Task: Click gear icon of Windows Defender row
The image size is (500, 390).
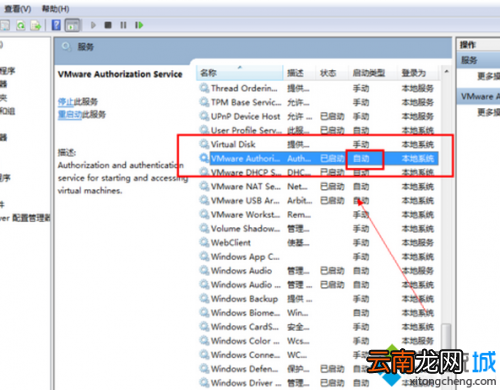Action: point(204,368)
